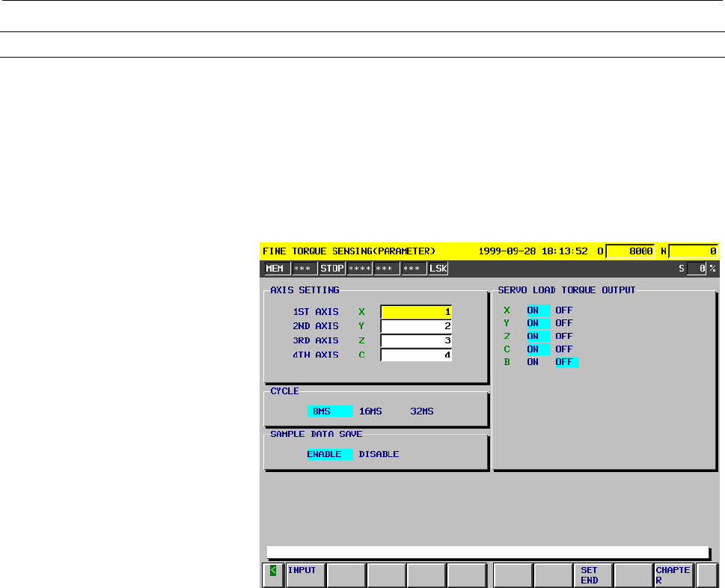Screen dimensions: 725x588
Task: Select the SET END soft key
Action: (x=593, y=575)
